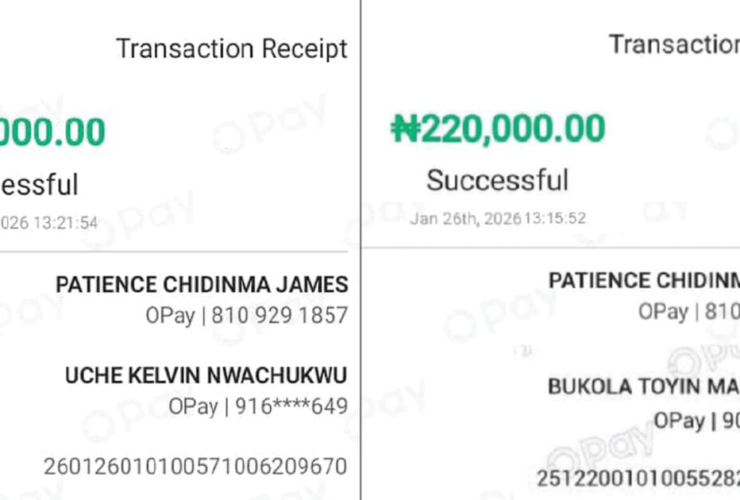
Task: Click the transaction number starting 2512200101
Action: point(641,476)
